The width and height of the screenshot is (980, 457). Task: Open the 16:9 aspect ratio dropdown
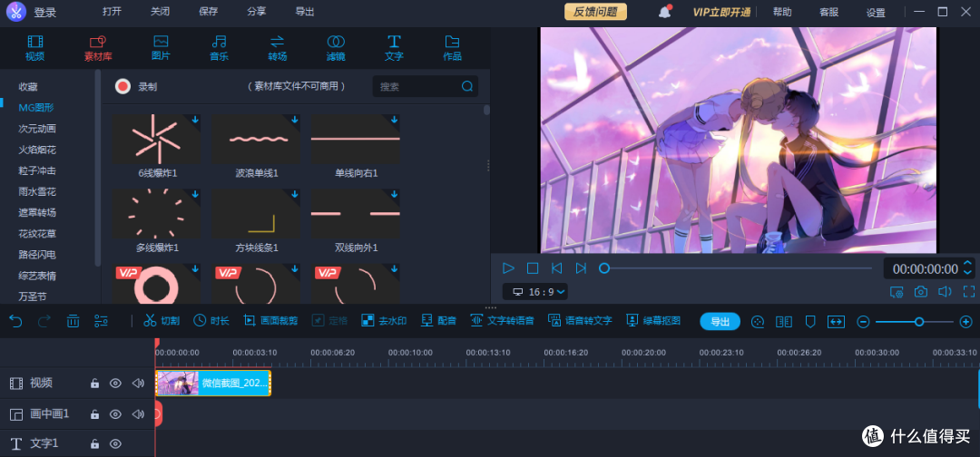point(535,292)
